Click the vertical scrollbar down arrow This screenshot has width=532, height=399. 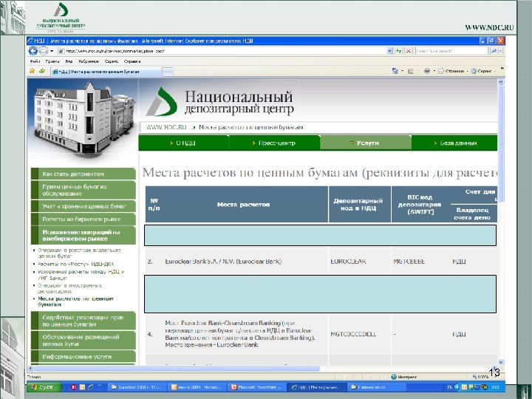pyautogui.click(x=501, y=362)
